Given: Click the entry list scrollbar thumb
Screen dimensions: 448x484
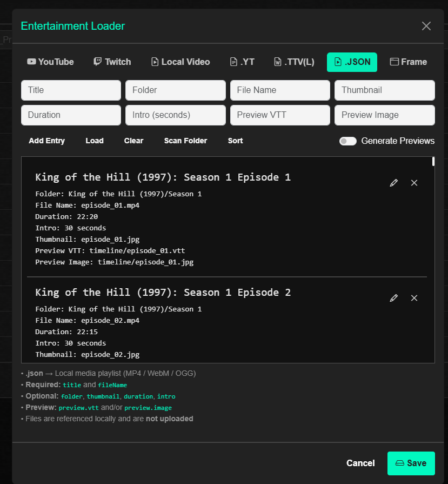Looking at the screenshot, I should tap(433, 161).
